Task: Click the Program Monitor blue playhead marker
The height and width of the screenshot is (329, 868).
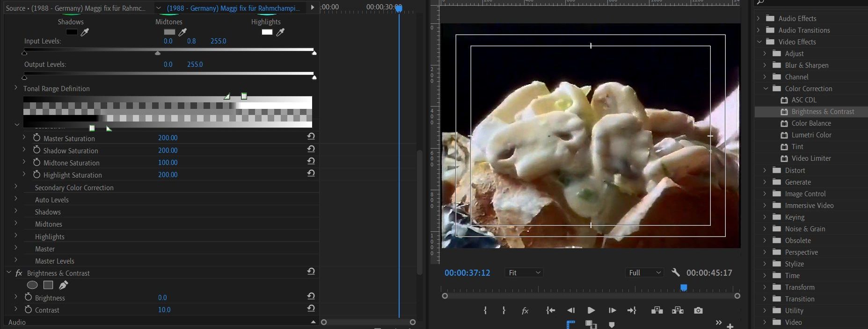Action: coord(684,287)
